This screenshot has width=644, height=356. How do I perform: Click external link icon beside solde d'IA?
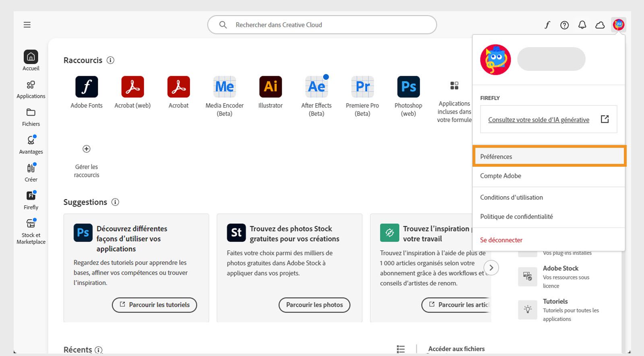605,119
